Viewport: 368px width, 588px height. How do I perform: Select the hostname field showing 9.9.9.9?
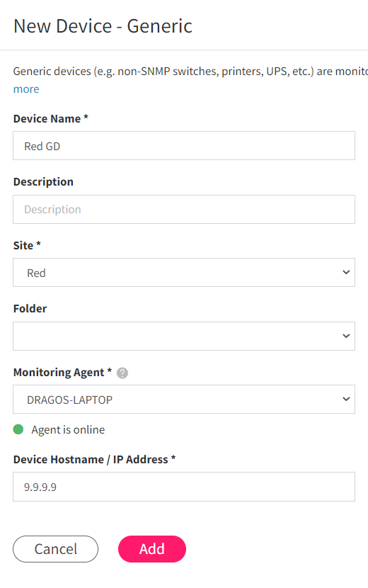tap(184, 487)
